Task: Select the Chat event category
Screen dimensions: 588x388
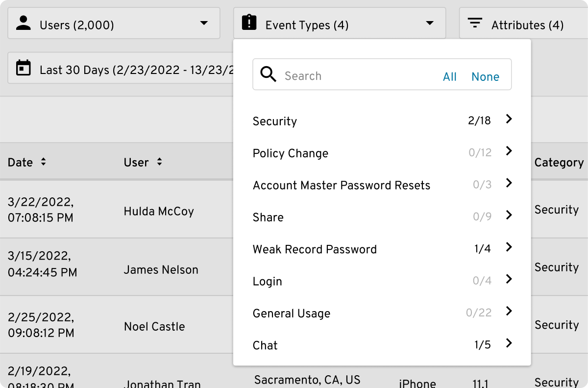Action: click(265, 345)
